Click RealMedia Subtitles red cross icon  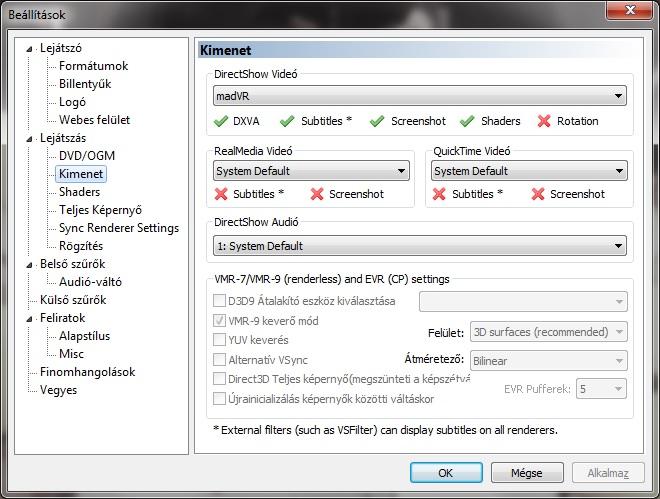click(221, 194)
